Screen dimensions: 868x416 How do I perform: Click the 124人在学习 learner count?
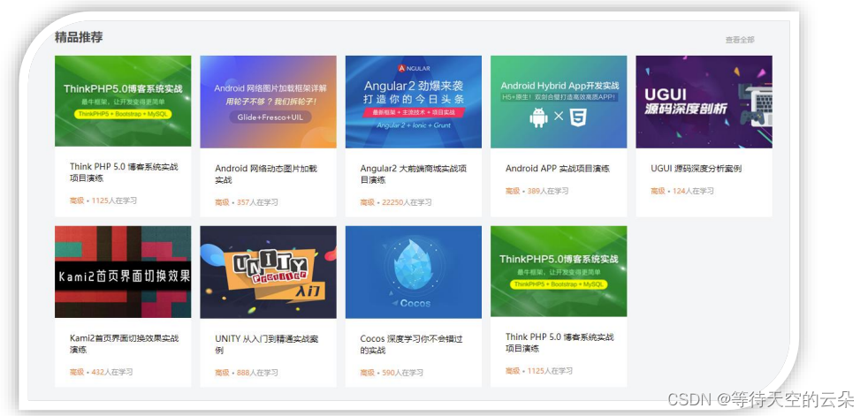(x=693, y=191)
